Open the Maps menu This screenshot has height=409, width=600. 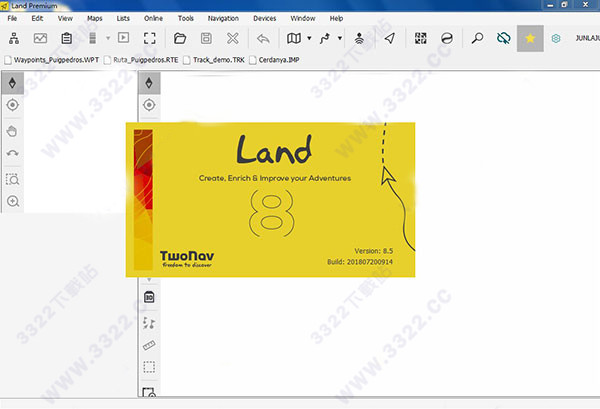click(95, 18)
